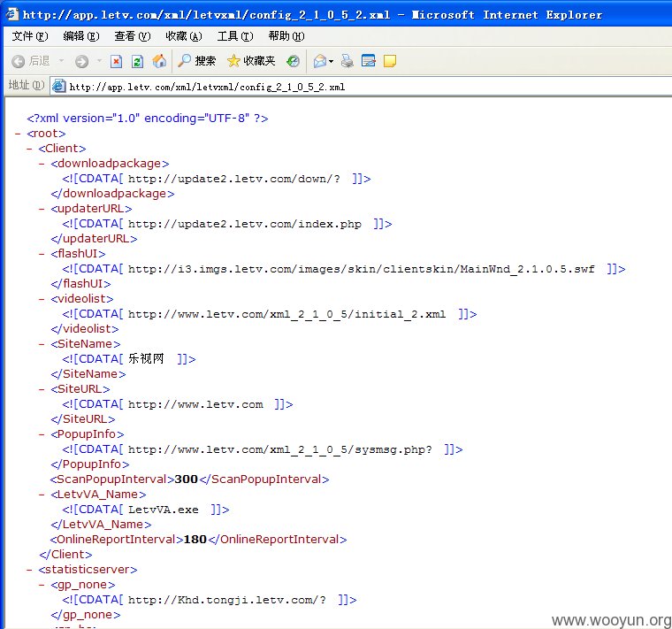Click the 地址(D) address label
The image size is (672, 629).
[x=27, y=85]
